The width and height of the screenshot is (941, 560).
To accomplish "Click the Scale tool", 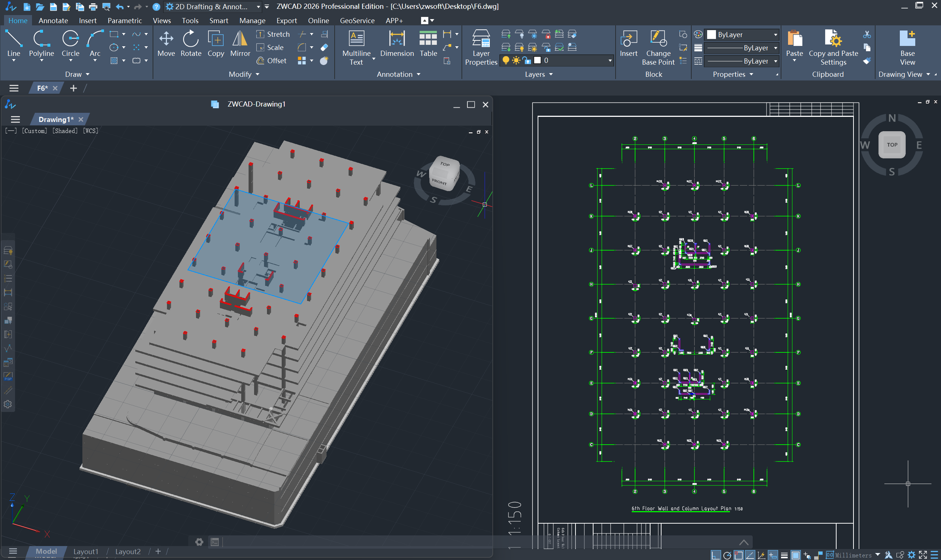I will [x=270, y=47].
